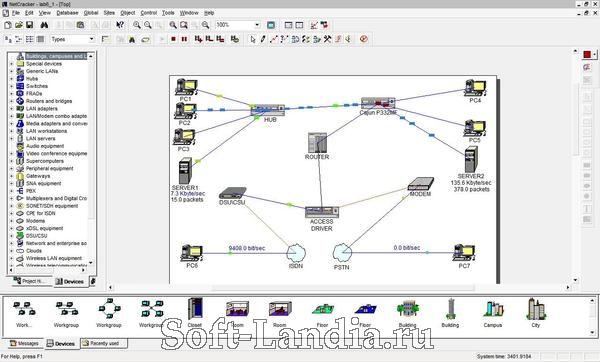Click the Zoom in magnifier icon
Image resolution: width=600 pixels, height=362 pixels.
click(x=137, y=25)
